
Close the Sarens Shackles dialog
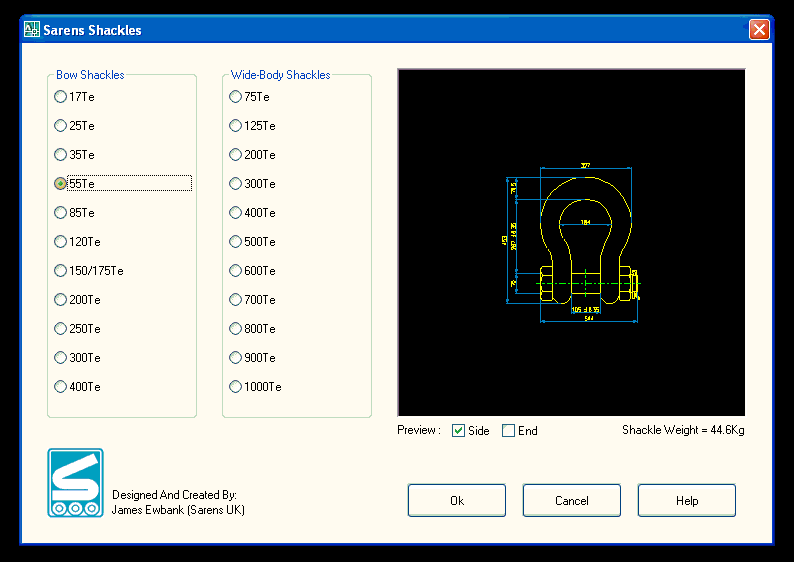pyautogui.click(x=759, y=29)
